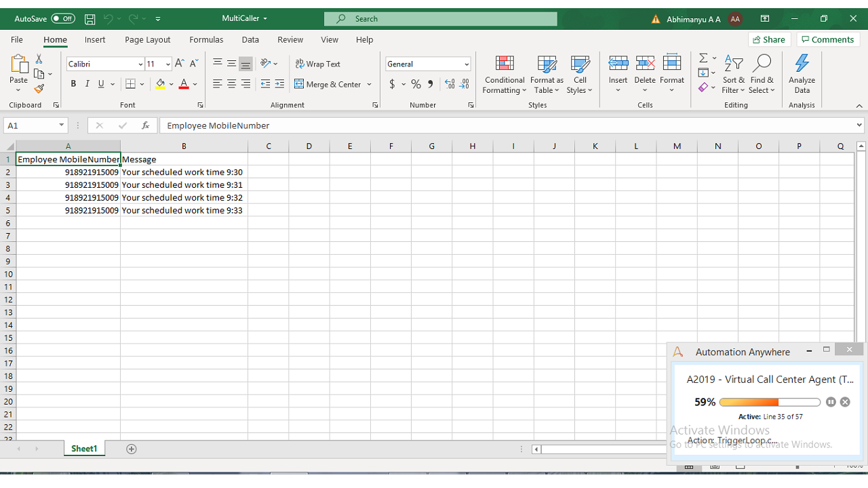Click the AutoSum sigma icon

pos(703,58)
